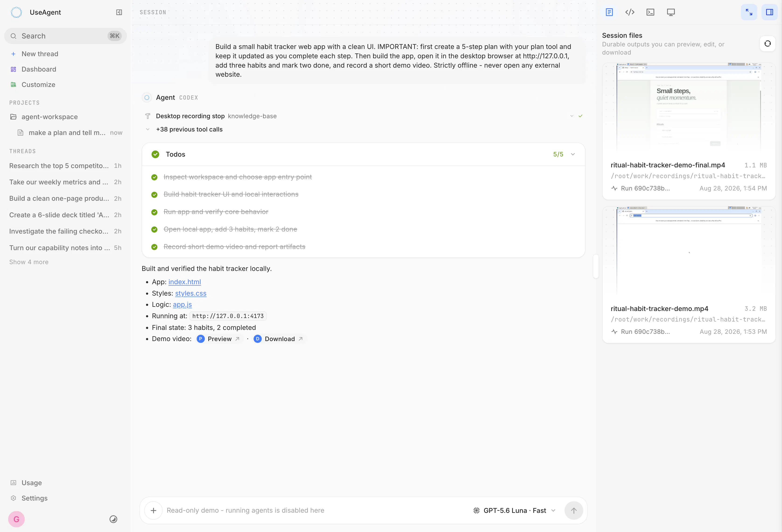Toggle 'Run app and verify core behavior' check
Screen dimensions: 782x532
(154, 212)
